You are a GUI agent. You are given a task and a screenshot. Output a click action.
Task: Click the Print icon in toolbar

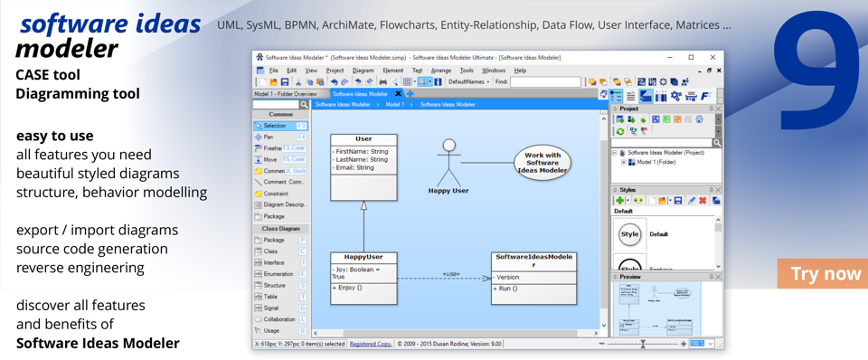[x=383, y=82]
